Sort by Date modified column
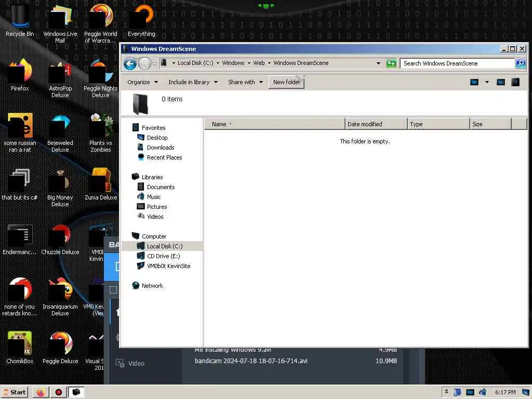 click(376, 124)
